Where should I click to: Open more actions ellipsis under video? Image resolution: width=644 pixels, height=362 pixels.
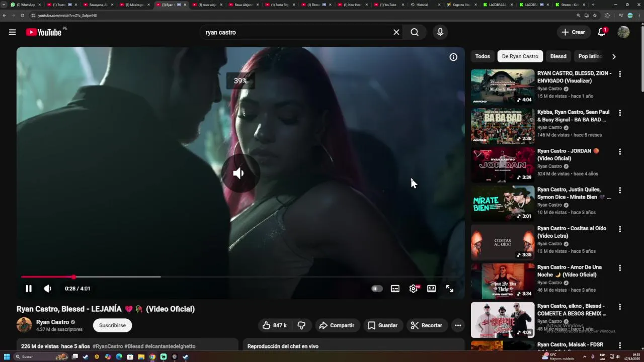458,325
